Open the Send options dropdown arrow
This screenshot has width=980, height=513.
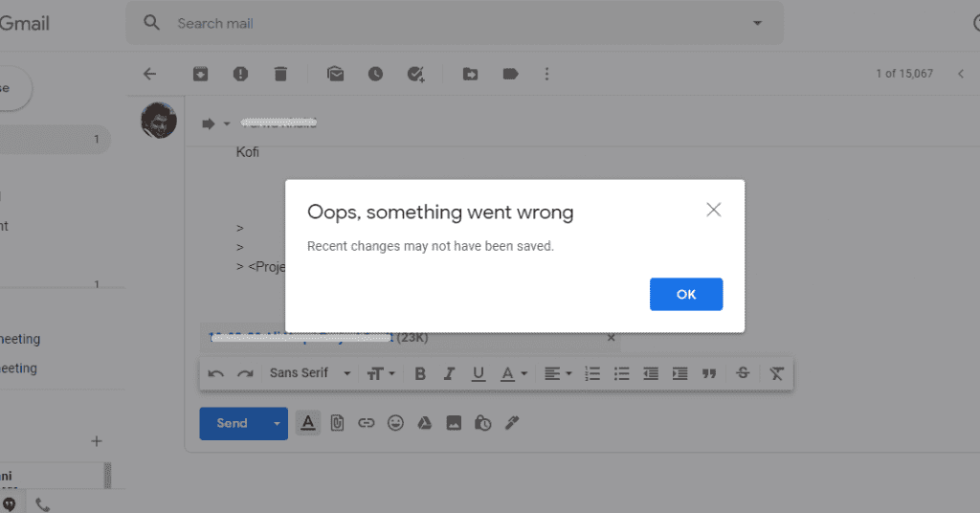[x=278, y=423]
